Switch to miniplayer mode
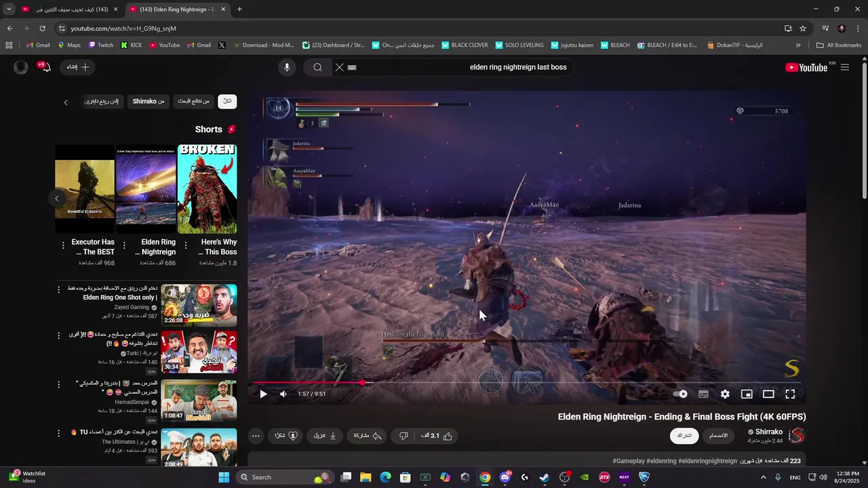Image resolution: width=868 pixels, height=488 pixels. [x=747, y=394]
